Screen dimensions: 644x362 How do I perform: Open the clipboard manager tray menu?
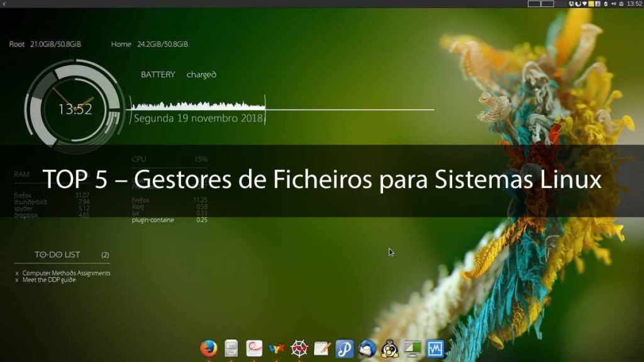click(621, 6)
